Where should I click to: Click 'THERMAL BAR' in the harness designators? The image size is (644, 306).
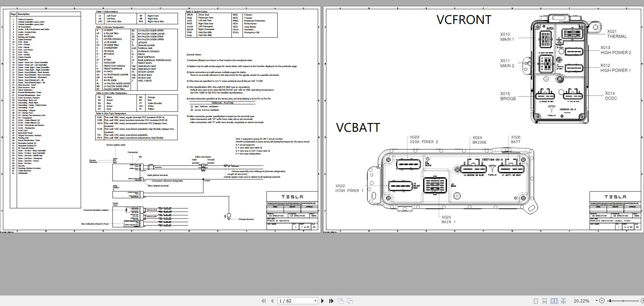[x=145, y=48]
